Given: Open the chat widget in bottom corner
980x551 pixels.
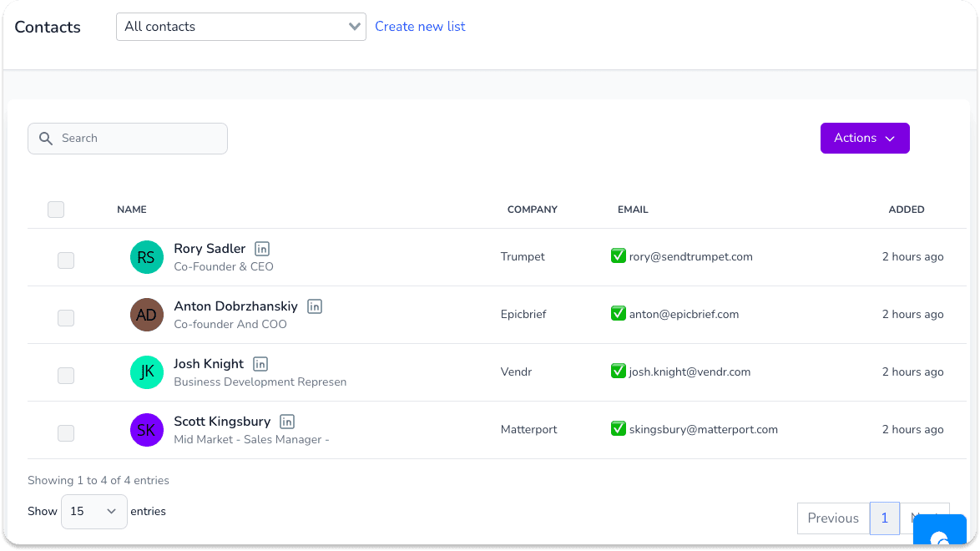Looking at the screenshot, I should [x=939, y=530].
